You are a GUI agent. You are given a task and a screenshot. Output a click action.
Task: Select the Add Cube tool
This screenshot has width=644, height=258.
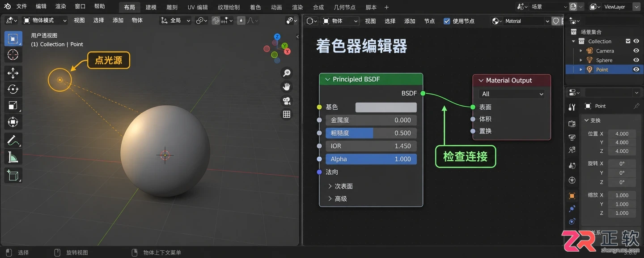[x=13, y=175]
